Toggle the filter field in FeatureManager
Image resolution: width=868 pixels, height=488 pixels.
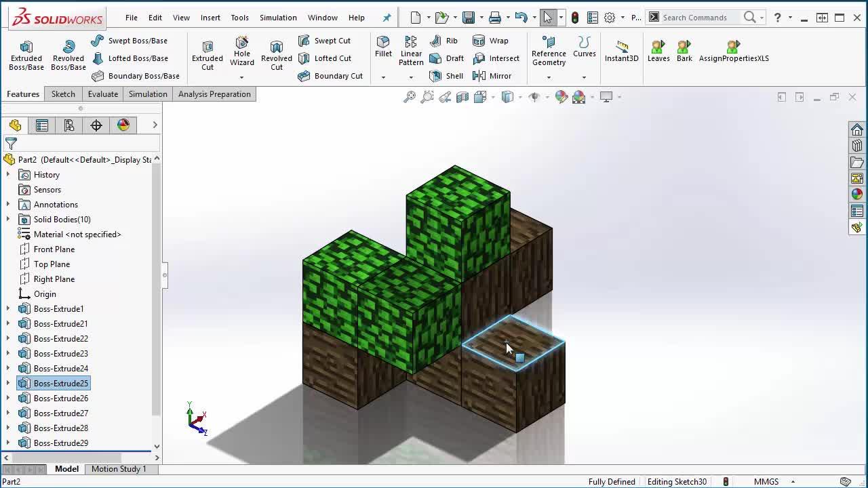[11, 143]
